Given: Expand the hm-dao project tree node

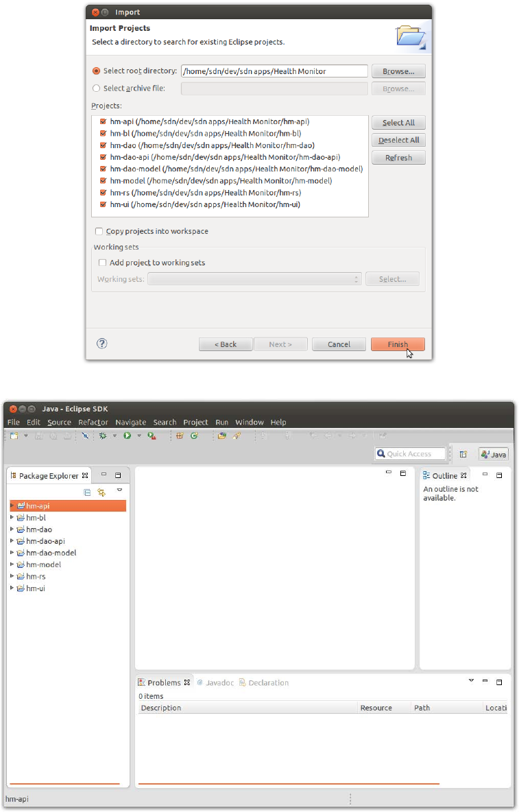Looking at the screenshot, I should tap(12, 529).
